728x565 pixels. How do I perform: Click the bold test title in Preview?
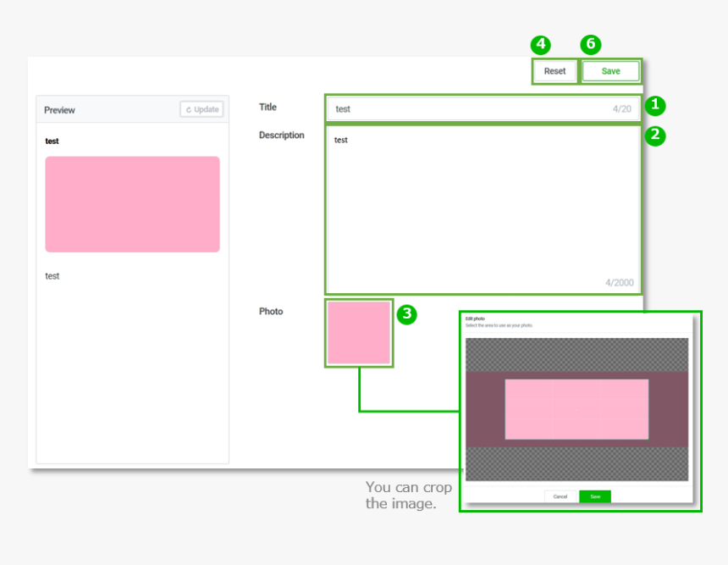52,141
